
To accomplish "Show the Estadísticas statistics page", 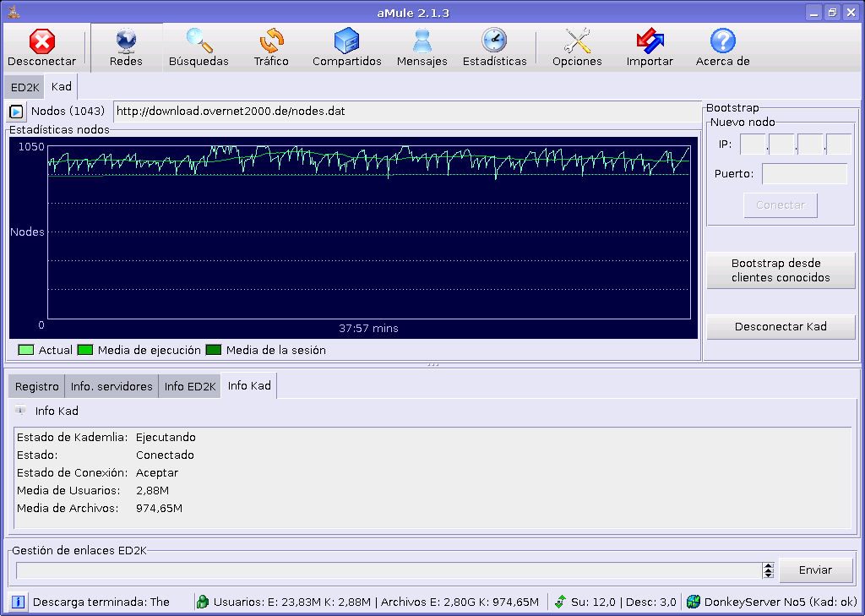I will coord(494,47).
